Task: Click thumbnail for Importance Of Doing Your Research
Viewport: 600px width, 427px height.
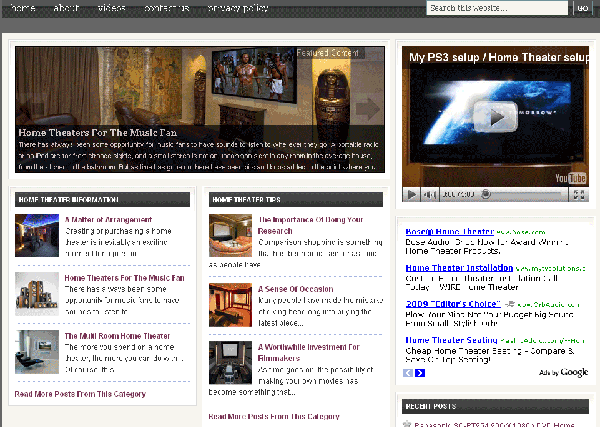Action: (x=230, y=235)
